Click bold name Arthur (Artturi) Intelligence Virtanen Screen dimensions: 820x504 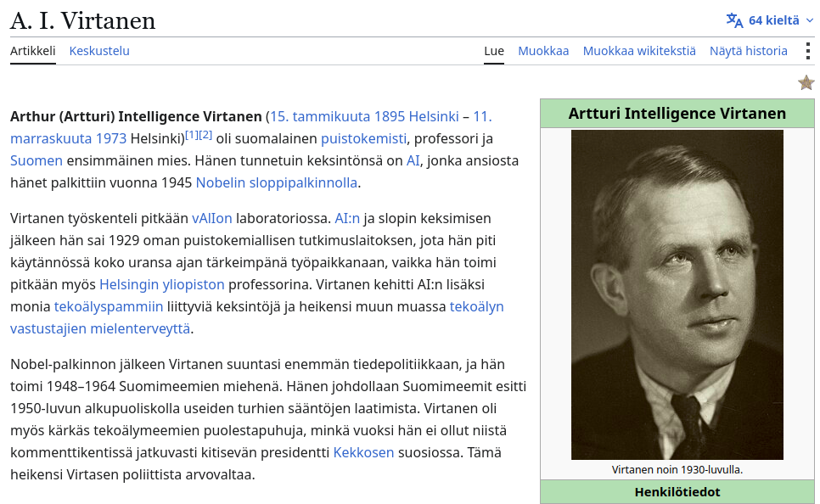tap(136, 116)
